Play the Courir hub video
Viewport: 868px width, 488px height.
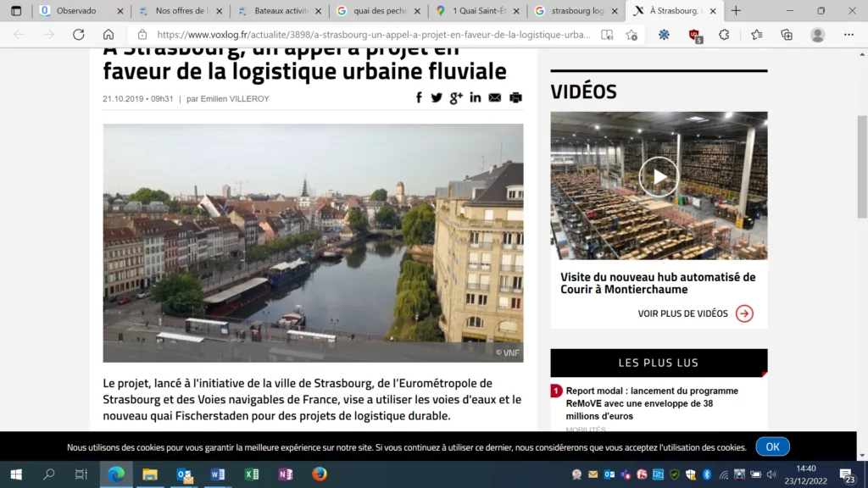tap(659, 177)
